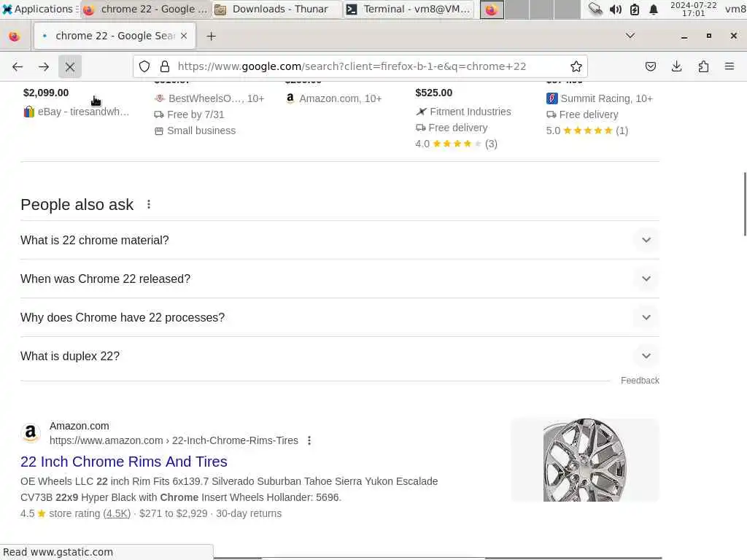Screen dimensions: 747x560
Task: Switch to Downloads - Thunar window
Action: click(x=276, y=9)
